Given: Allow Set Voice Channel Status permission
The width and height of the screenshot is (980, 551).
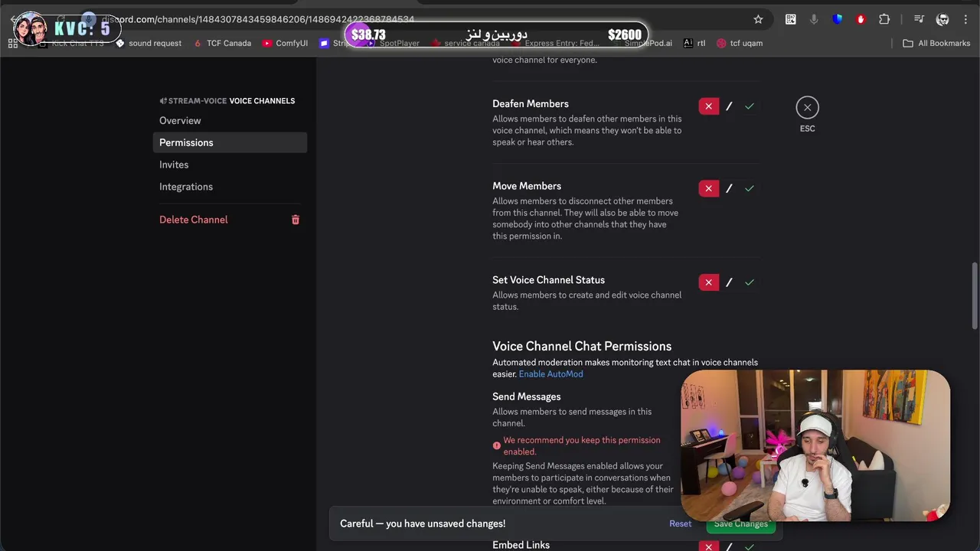Looking at the screenshot, I should coord(750,282).
